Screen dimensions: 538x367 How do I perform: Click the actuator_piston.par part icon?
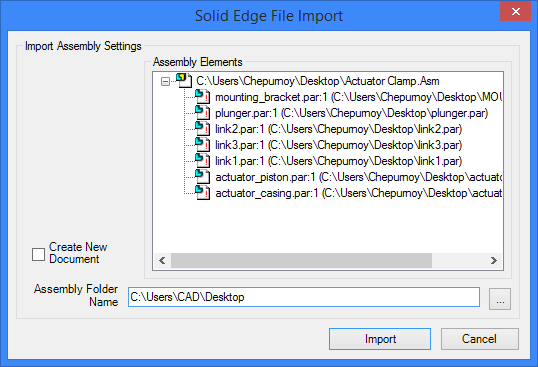[202, 177]
